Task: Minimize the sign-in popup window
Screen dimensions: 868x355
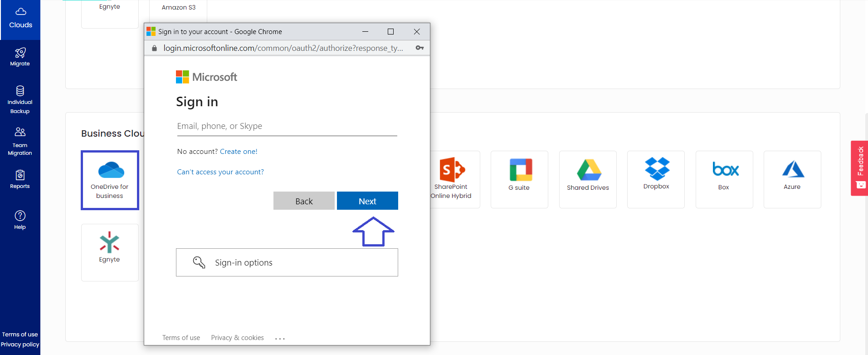Action: [365, 31]
